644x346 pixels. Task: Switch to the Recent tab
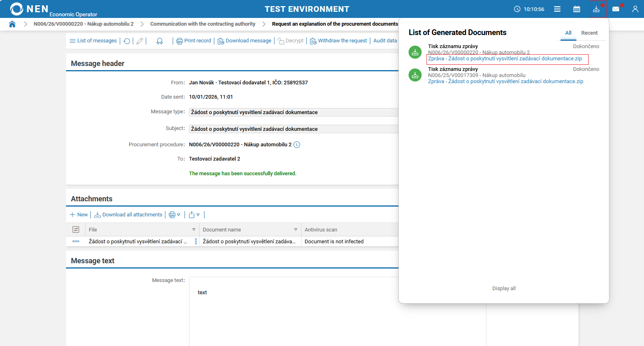pyautogui.click(x=589, y=33)
